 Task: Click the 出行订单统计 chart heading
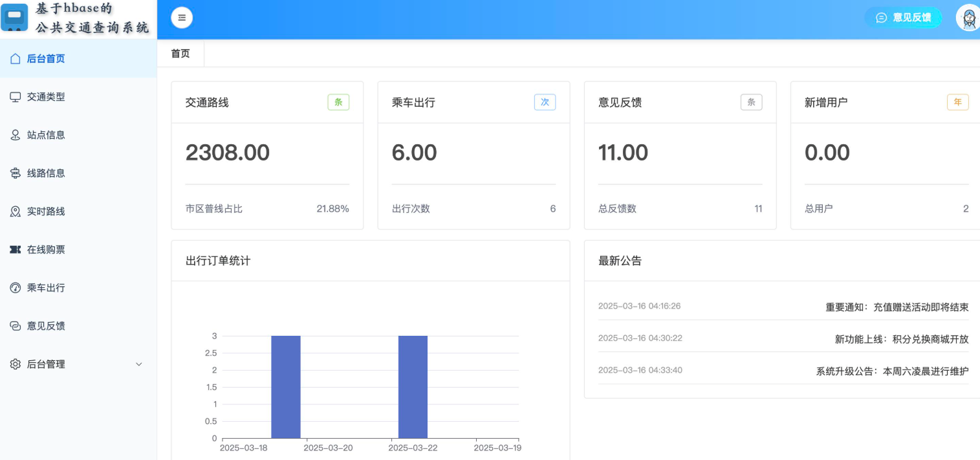point(218,261)
